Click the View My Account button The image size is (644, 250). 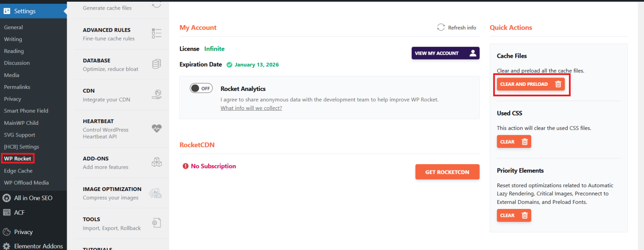point(445,53)
